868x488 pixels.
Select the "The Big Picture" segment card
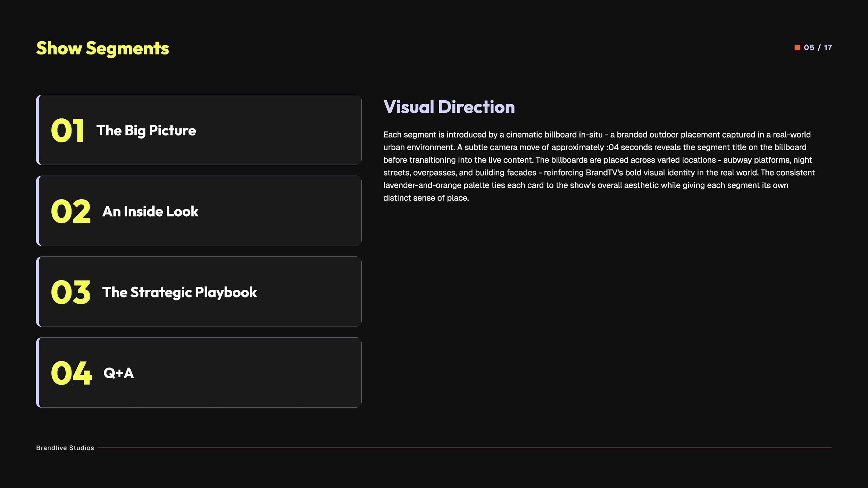coord(199,130)
